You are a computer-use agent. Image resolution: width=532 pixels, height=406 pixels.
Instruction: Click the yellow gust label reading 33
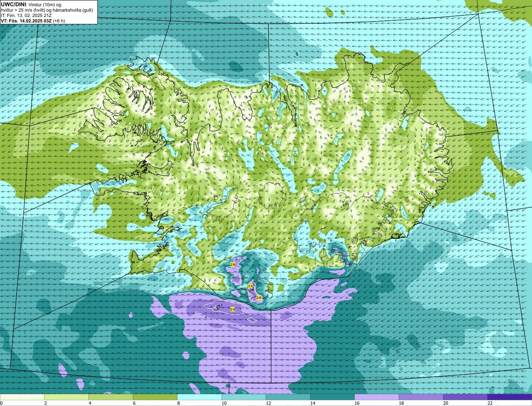pyautogui.click(x=250, y=286)
